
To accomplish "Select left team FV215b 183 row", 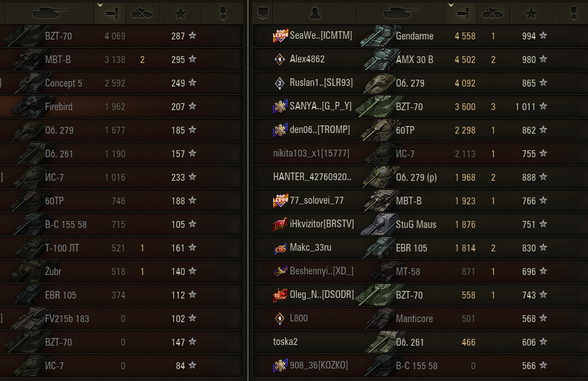I will tap(121, 319).
